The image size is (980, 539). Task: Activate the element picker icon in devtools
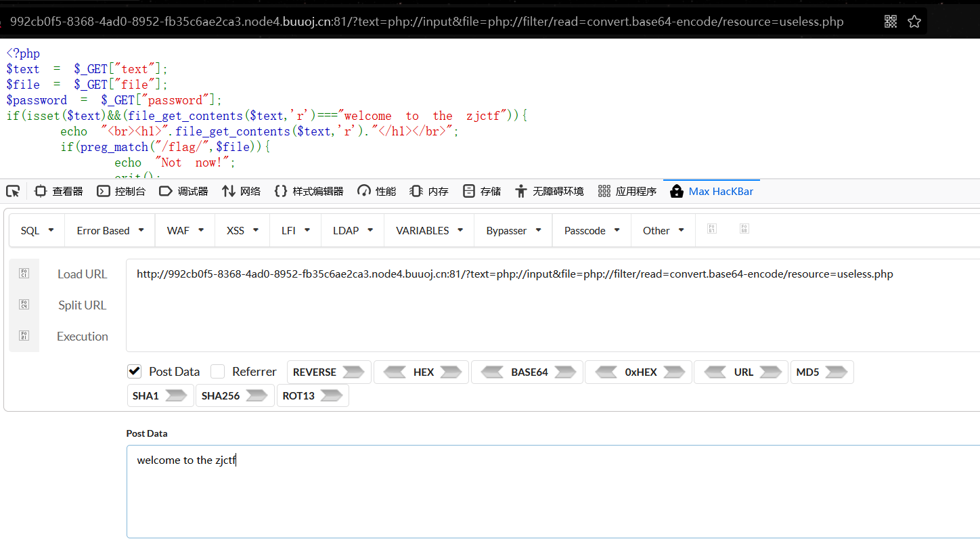(x=13, y=191)
